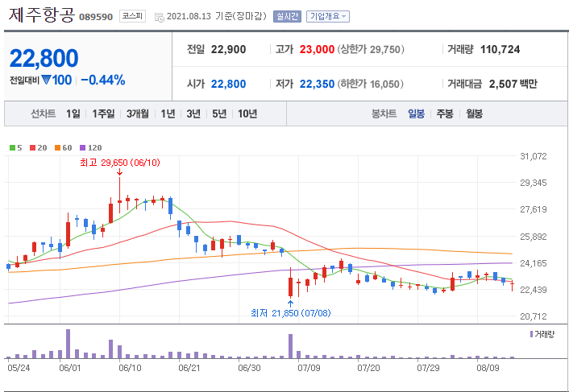Click the tall volume bar near 07/08
The width and height of the screenshot is (569, 392).
coord(290,346)
